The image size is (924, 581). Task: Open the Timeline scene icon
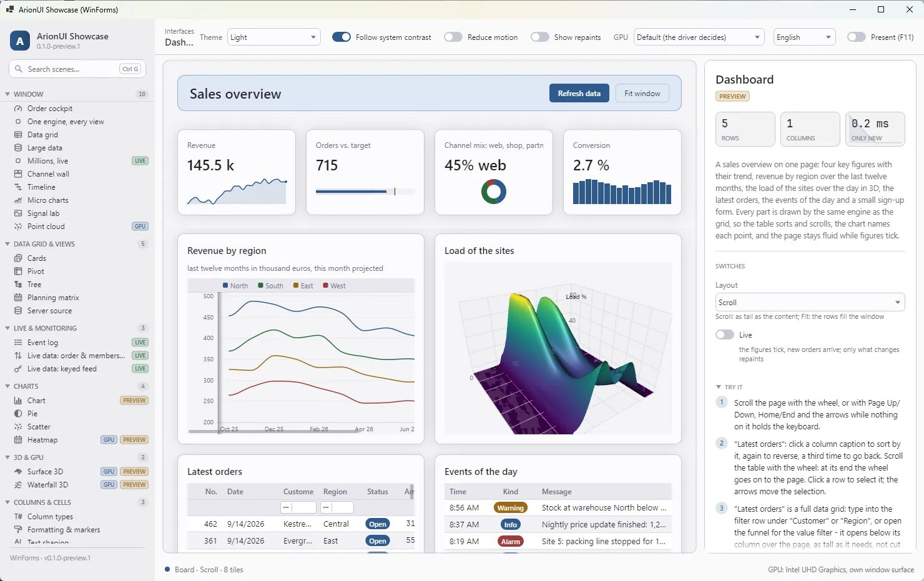[x=18, y=187]
